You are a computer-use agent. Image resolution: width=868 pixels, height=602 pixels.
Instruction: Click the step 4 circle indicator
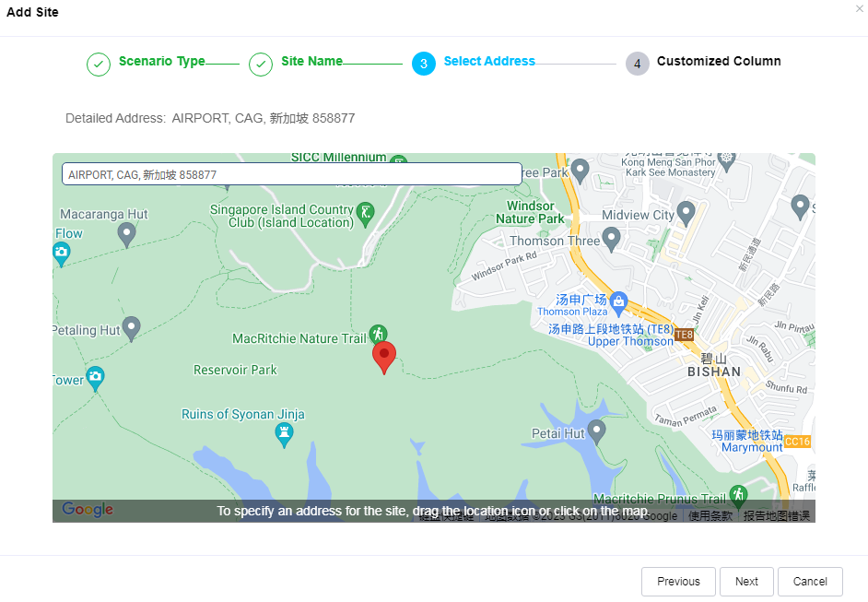pos(637,64)
